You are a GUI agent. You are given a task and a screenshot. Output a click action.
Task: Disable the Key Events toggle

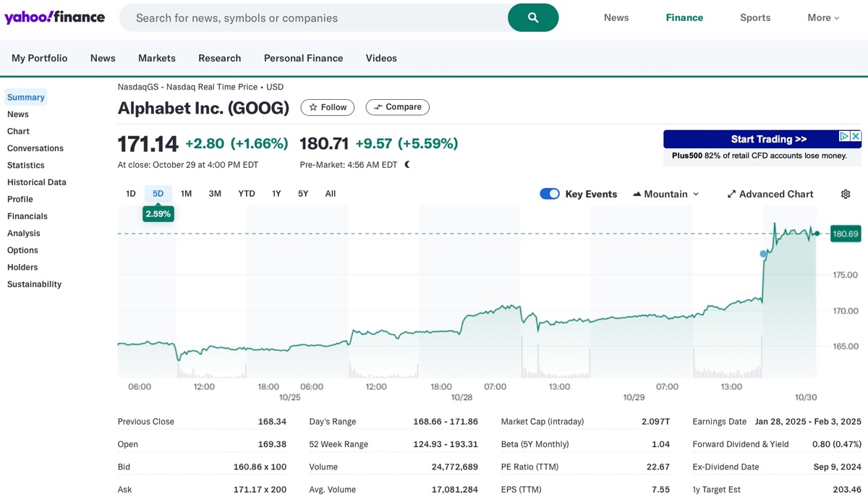coord(550,194)
